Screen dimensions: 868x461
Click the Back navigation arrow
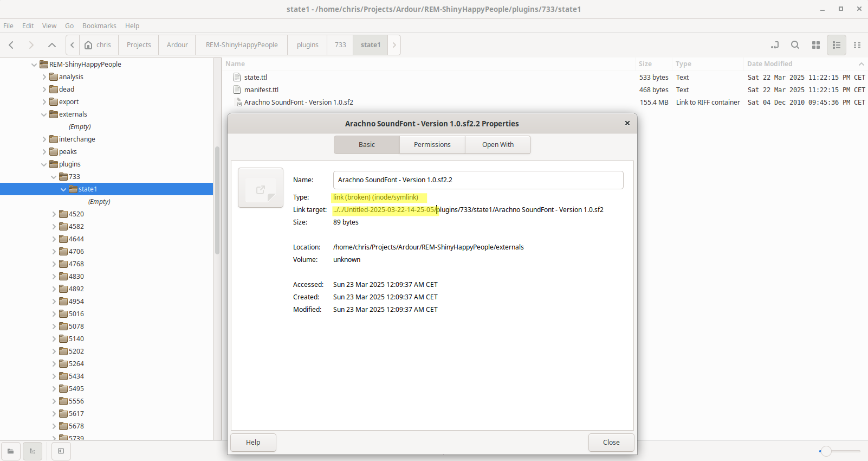point(11,45)
